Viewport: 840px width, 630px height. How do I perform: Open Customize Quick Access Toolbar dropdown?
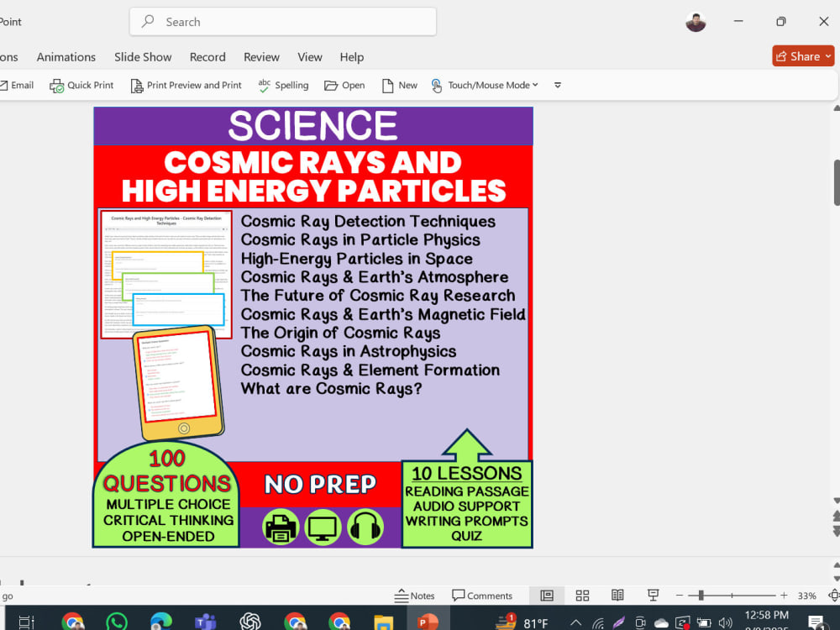(x=558, y=85)
